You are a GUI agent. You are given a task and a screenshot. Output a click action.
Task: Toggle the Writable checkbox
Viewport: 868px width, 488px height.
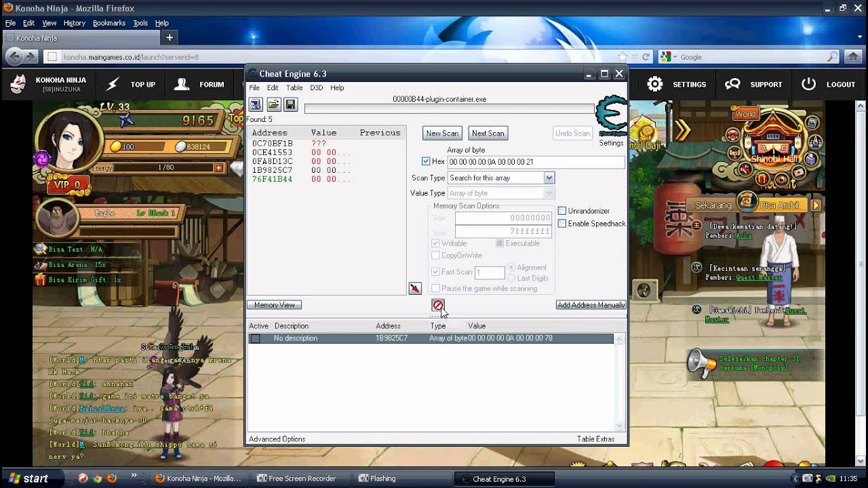[x=435, y=243]
